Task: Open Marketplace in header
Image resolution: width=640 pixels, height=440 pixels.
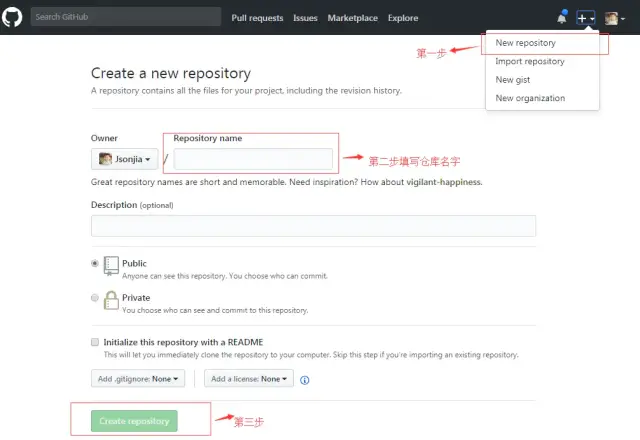Action: coord(353,18)
